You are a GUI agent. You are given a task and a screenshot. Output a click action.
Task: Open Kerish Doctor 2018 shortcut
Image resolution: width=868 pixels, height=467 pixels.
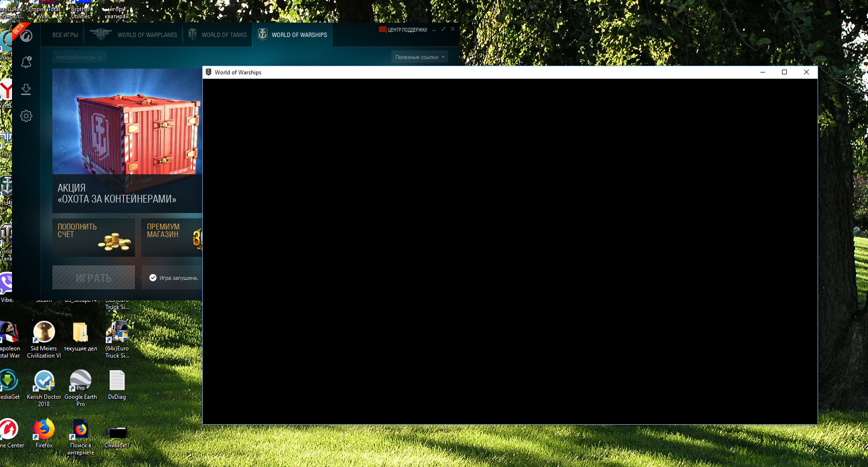44,388
